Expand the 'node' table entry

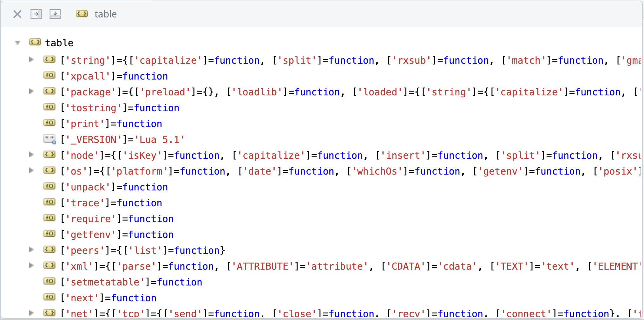click(x=31, y=155)
